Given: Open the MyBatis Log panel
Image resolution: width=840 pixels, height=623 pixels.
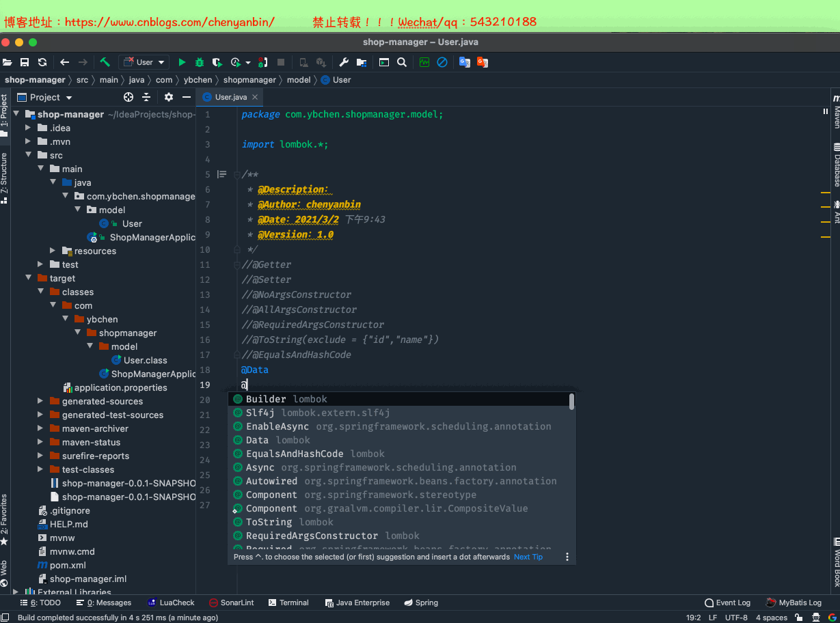Looking at the screenshot, I should [x=794, y=603].
